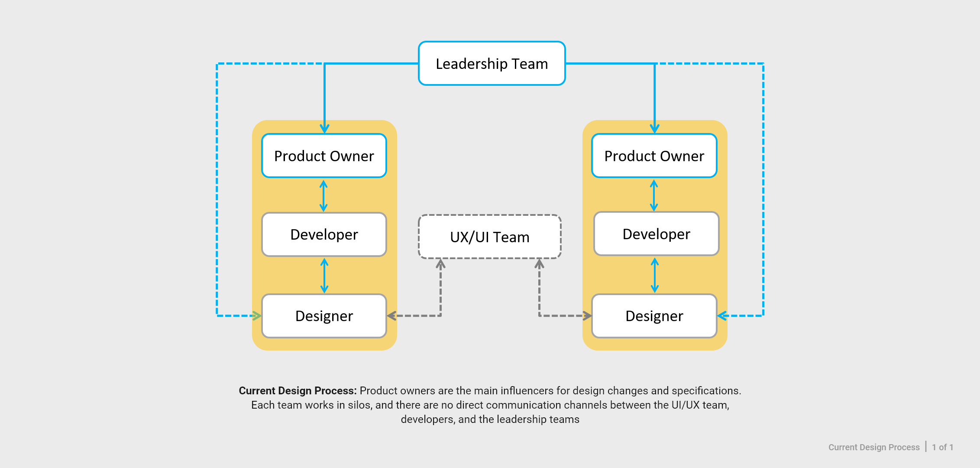Image resolution: width=980 pixels, height=468 pixels.
Task: Select the Leadership Team box
Action: click(x=492, y=64)
